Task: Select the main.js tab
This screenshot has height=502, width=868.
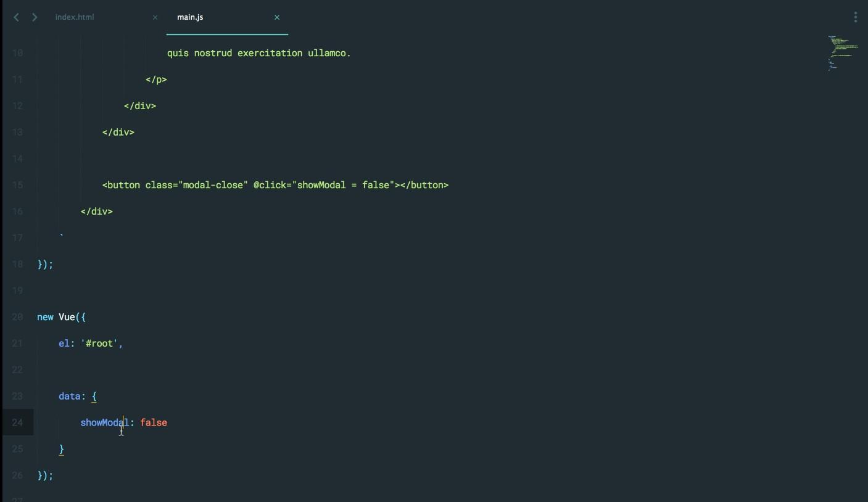Action: pos(190,17)
